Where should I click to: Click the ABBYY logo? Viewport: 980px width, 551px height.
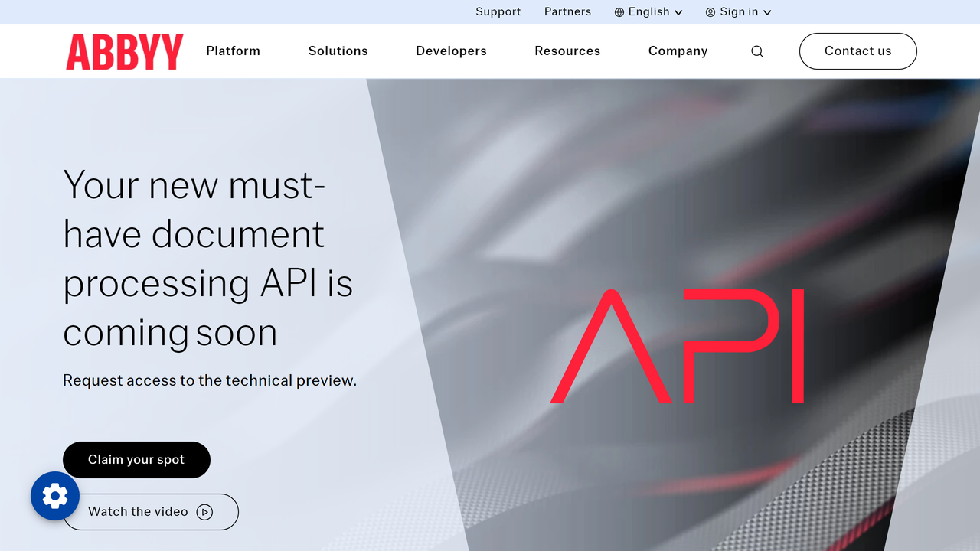click(124, 51)
